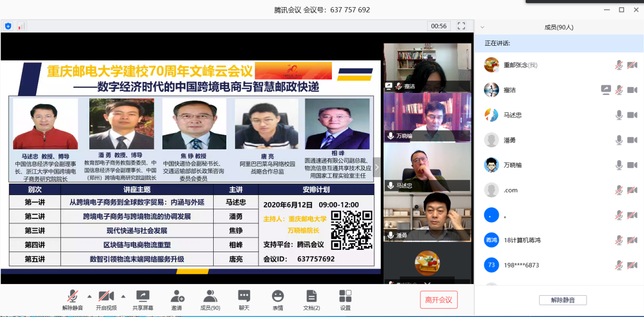Click 万晓榆 avatar in members list
The width and height of the screenshot is (644, 317).
491,165
